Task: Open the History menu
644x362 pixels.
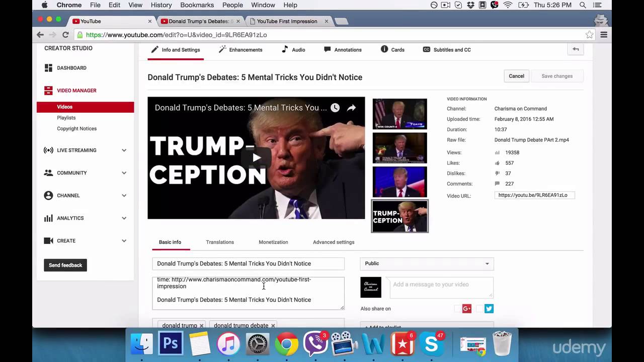Action: tap(161, 5)
